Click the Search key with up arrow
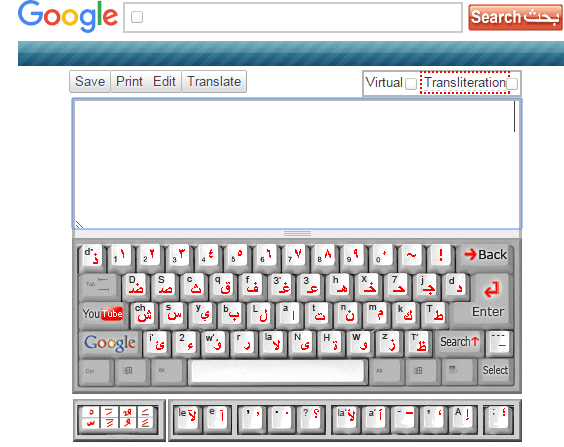The height and width of the screenshot is (447, 564). point(459,342)
